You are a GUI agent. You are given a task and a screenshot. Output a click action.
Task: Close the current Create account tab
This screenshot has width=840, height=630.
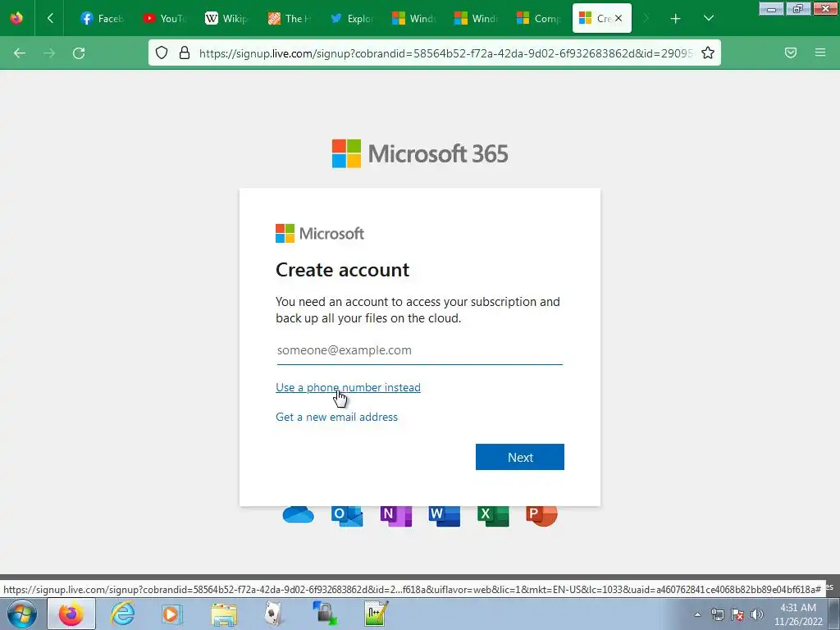[x=619, y=18]
